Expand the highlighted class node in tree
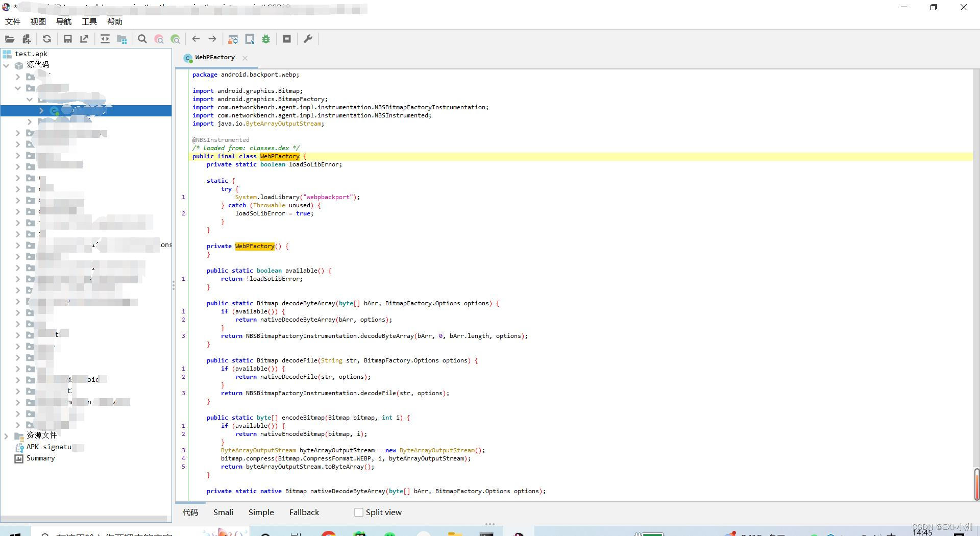 (41, 111)
